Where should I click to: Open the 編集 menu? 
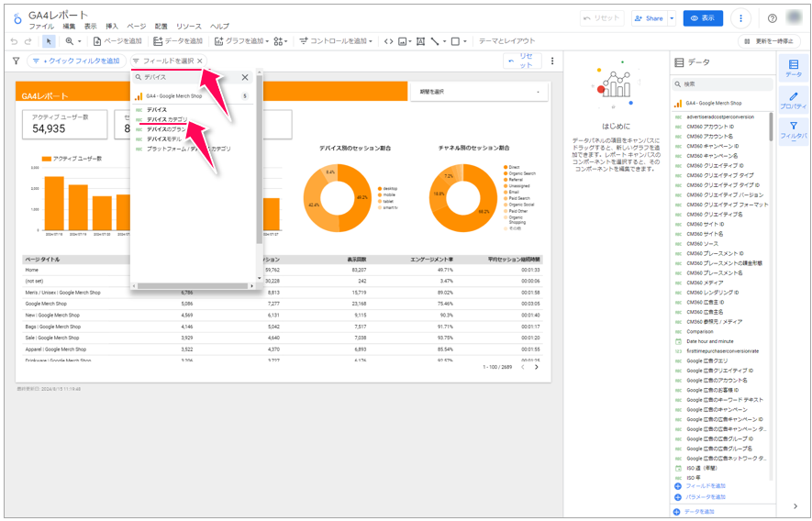coord(69,27)
